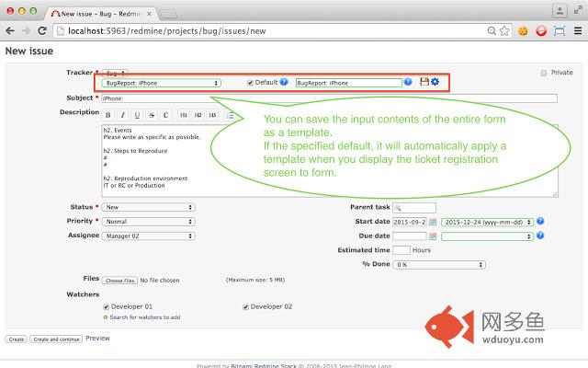The image size is (588, 368).
Task: Open empty Due date relative dropdown
Action: (x=487, y=236)
